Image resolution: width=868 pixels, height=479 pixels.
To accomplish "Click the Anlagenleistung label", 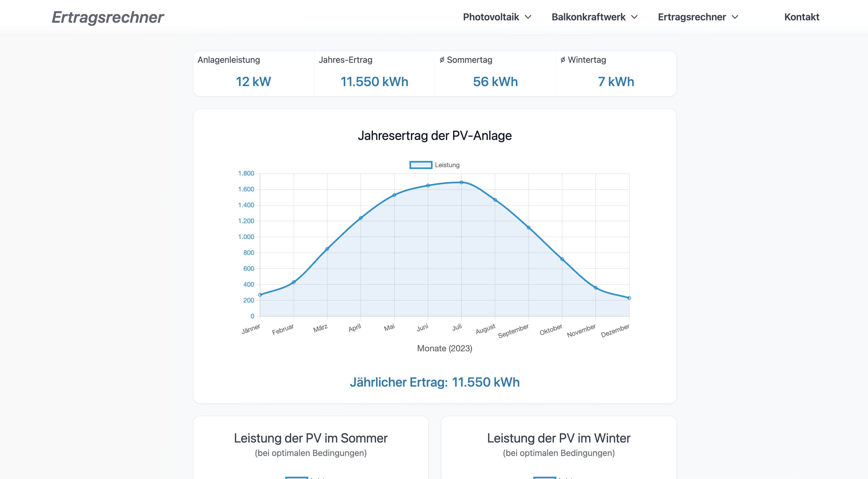I will [229, 60].
